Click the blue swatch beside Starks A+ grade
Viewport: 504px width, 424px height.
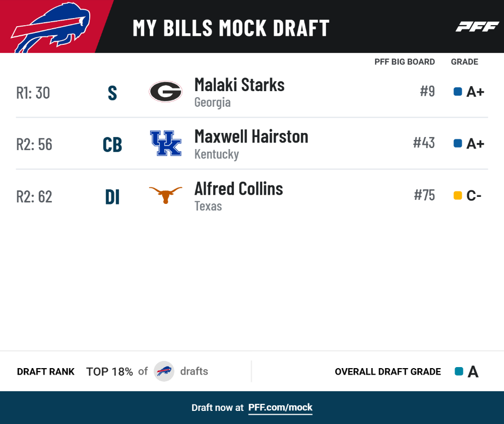point(458,92)
